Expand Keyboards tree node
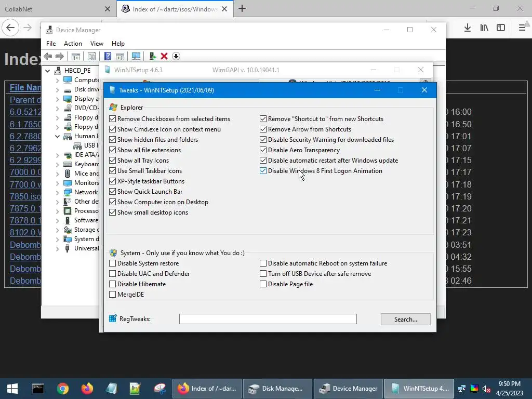The width and height of the screenshot is (532, 399). click(x=57, y=165)
